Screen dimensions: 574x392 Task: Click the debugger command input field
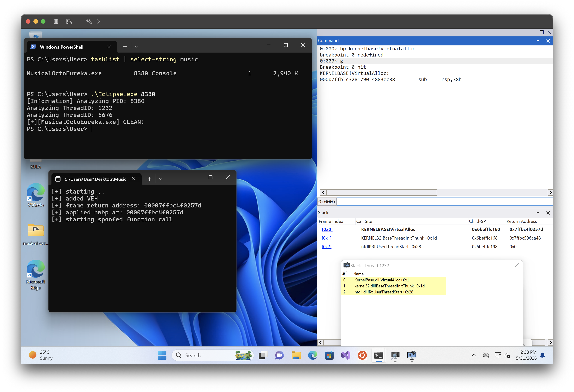pos(445,201)
